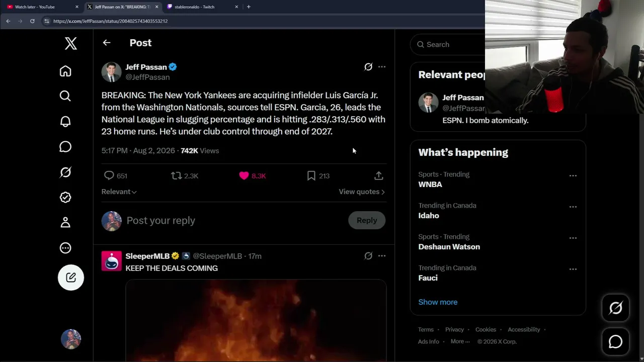Open the Cookies footer link
Image resolution: width=644 pixels, height=362 pixels.
pyautogui.click(x=486, y=330)
